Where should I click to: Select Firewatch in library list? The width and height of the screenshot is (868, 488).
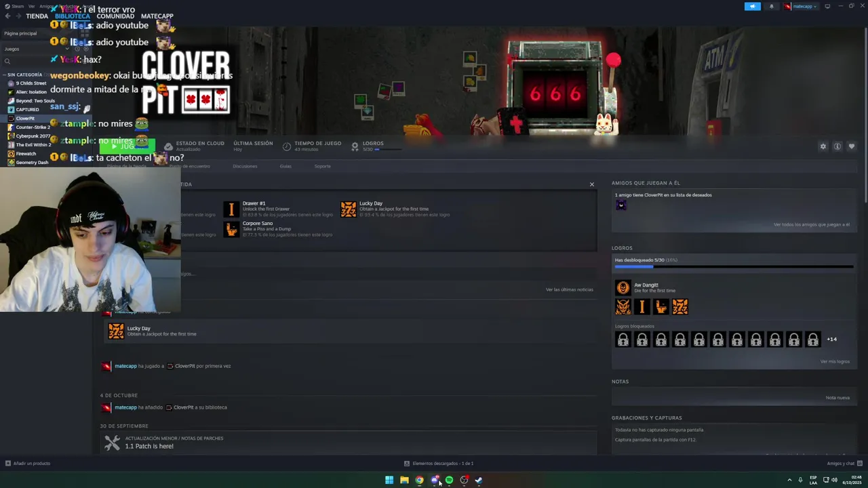tap(26, 154)
